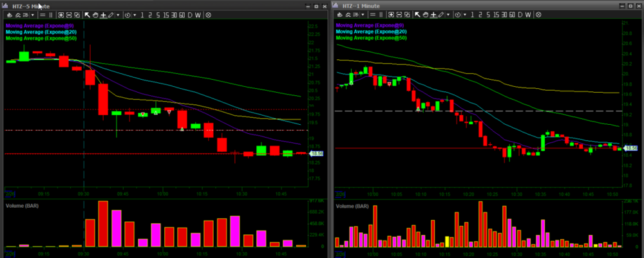Viewport: 644px width, 258px height.
Task: Expand clock dropdown arrow in 1 Minute chart
Action: pos(464,14)
